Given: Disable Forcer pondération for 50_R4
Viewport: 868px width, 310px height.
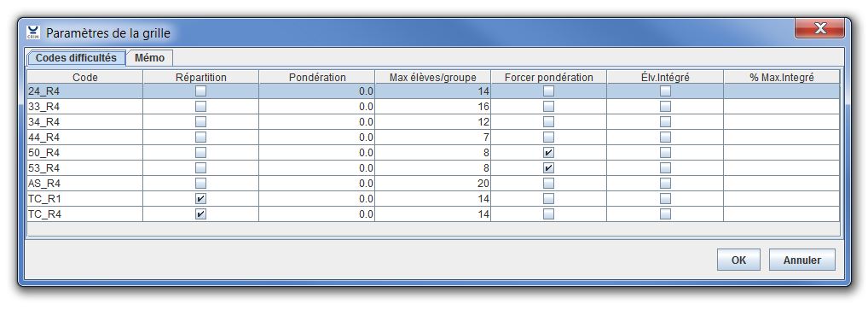Looking at the screenshot, I should tap(548, 153).
